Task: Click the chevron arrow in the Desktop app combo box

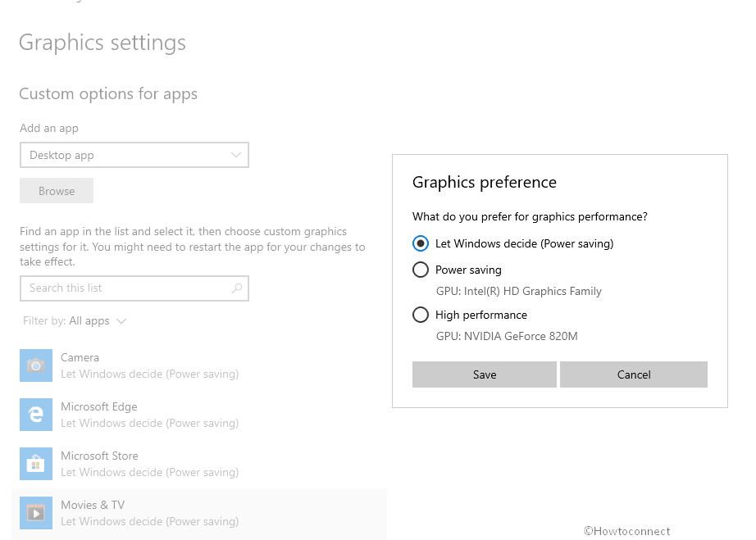Action: point(236,155)
